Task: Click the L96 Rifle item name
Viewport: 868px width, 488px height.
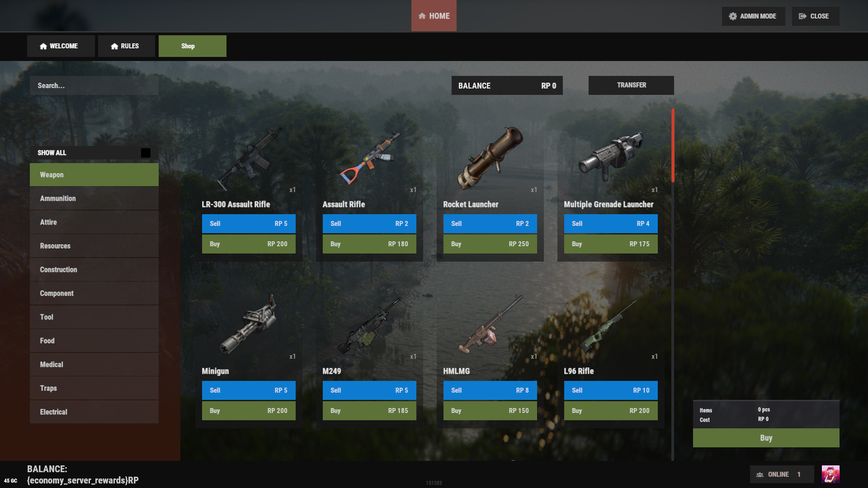Action: click(x=579, y=371)
